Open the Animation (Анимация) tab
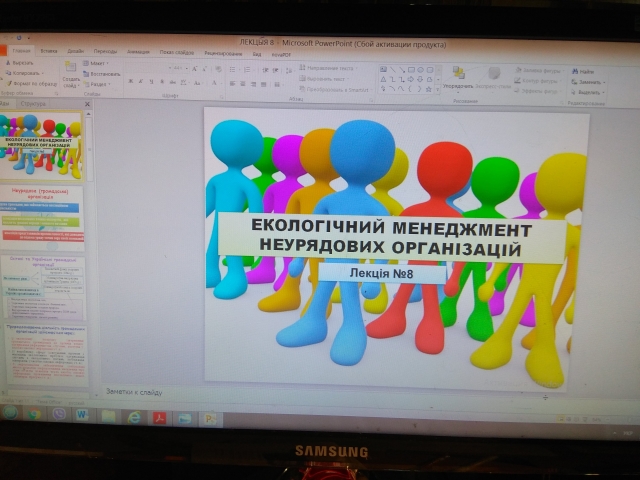 pos(138,52)
